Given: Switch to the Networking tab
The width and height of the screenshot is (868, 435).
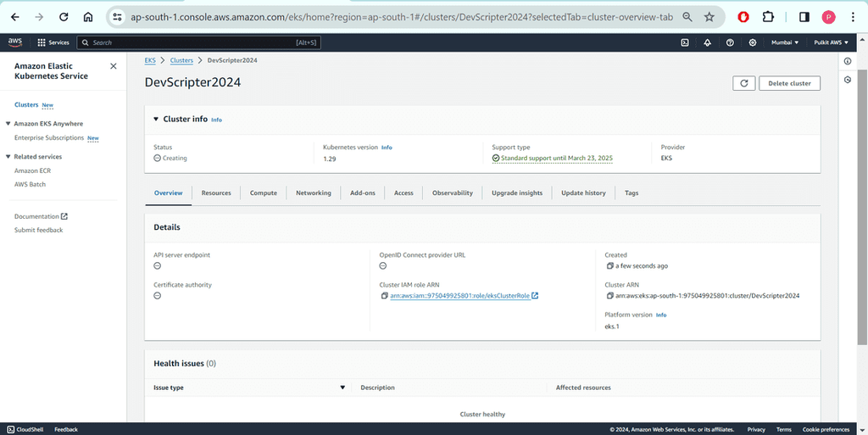Looking at the screenshot, I should pos(314,193).
